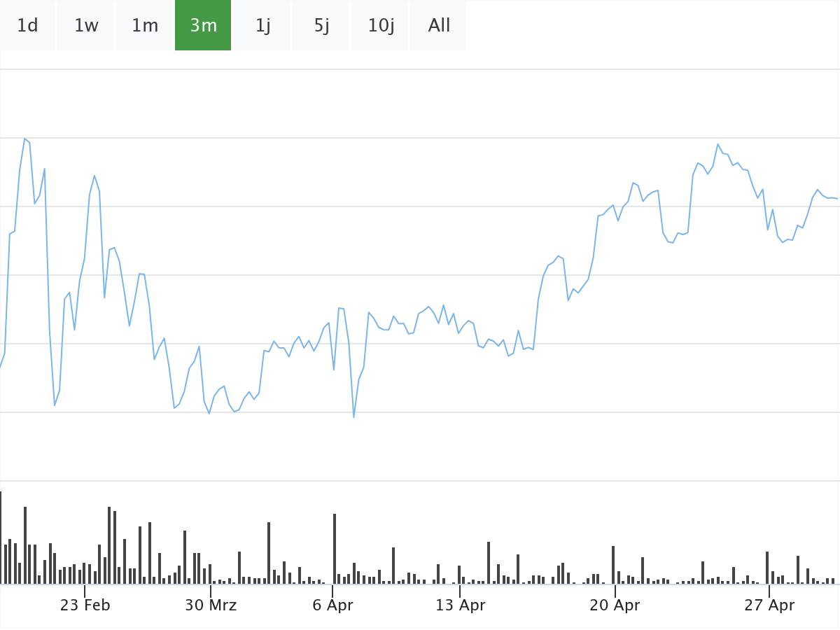Click the tallest volume bar right of 13 Apr
840x630 pixels.
point(489,562)
